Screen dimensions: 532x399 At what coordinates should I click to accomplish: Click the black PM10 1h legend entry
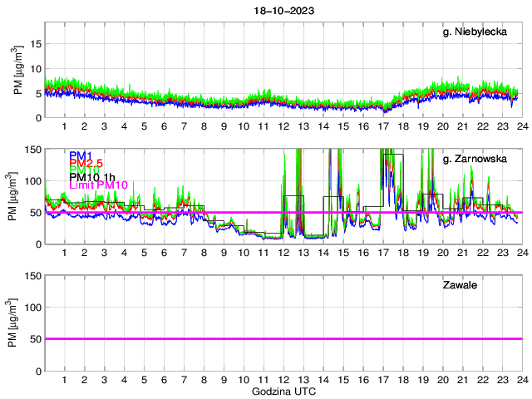[x=92, y=177]
